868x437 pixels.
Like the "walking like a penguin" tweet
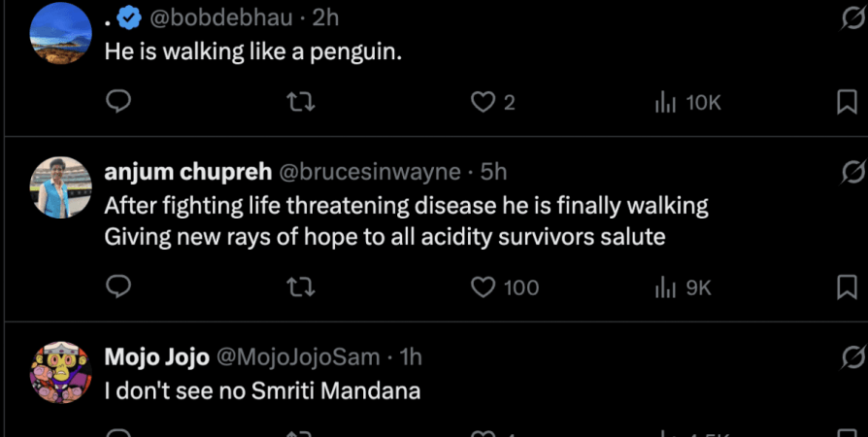click(484, 102)
